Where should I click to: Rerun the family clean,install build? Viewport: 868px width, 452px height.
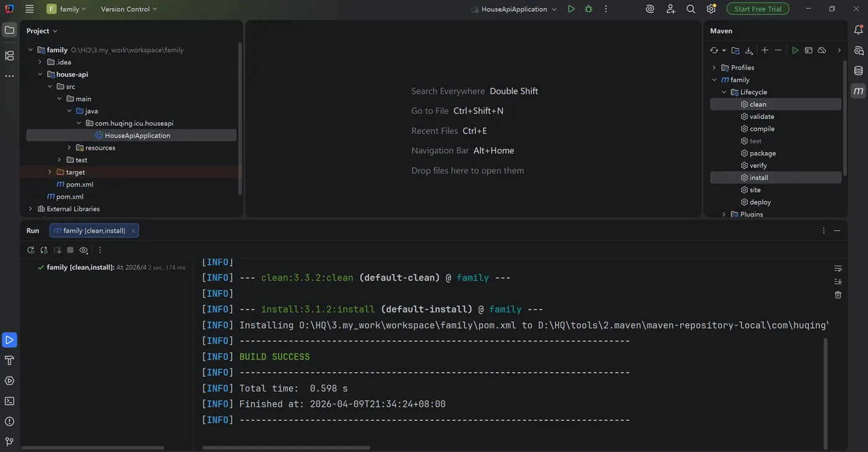tap(30, 250)
